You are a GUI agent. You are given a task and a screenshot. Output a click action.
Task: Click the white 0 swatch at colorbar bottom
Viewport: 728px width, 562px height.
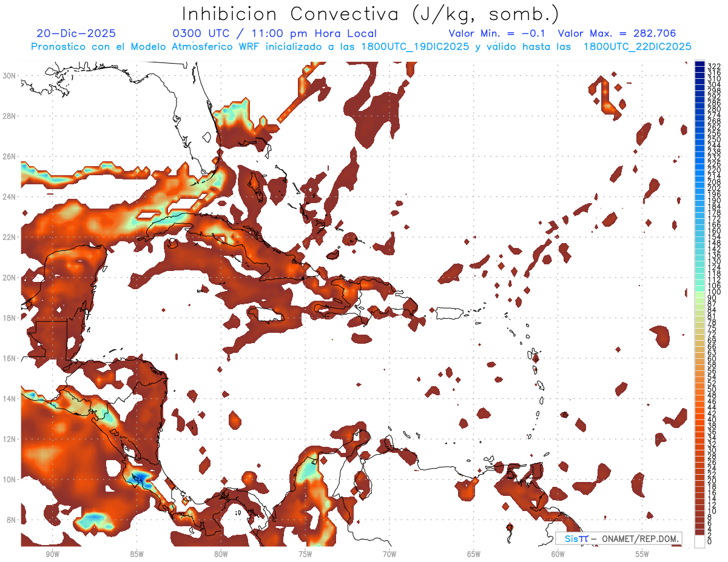click(699, 540)
